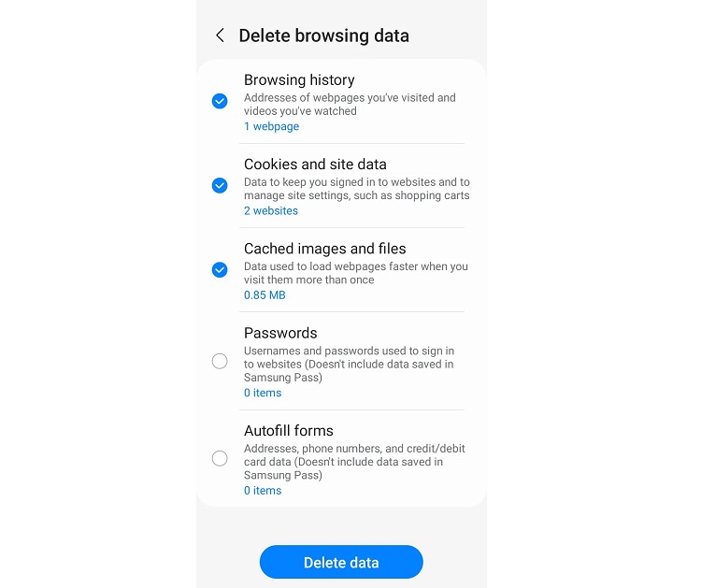Click "0 items" under Autofill forms
Screen dimensions: 701x588
pos(263,491)
